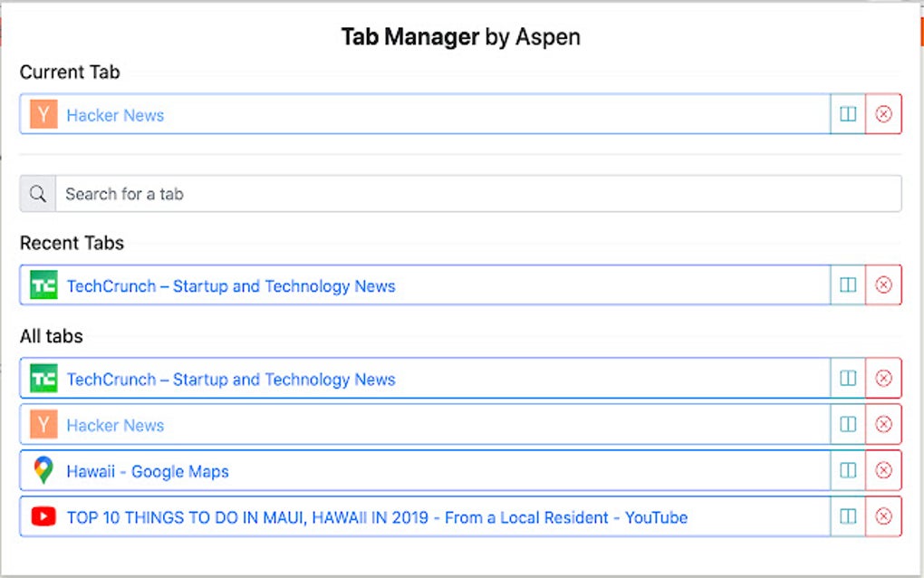The image size is (924, 578).
Task: Close the Hacker News tab in All tabs
Action: (884, 424)
